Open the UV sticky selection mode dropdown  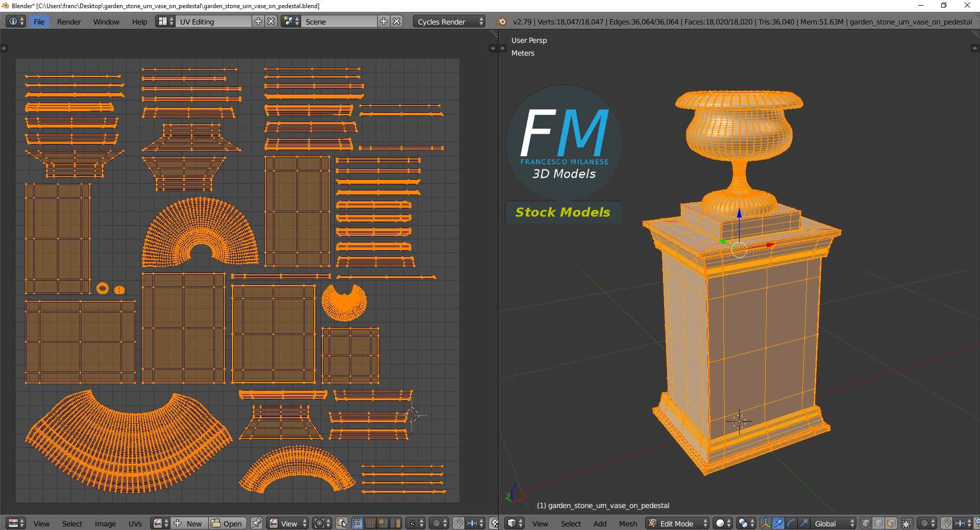tap(415, 523)
